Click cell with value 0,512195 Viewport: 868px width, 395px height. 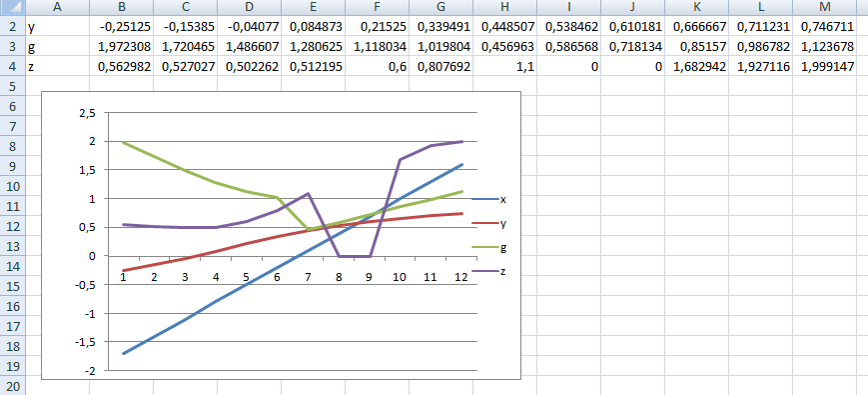coord(314,66)
